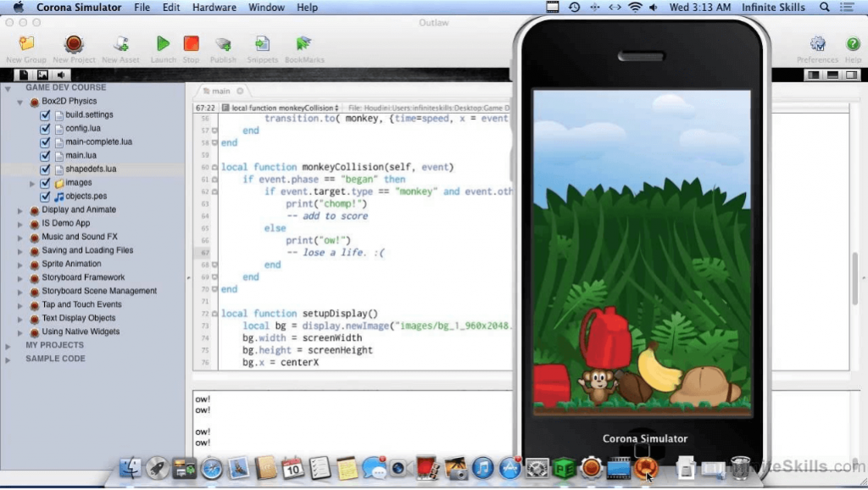Expand the SAMPLE CODE section
Viewport: 868px width, 490px height.
coord(8,359)
